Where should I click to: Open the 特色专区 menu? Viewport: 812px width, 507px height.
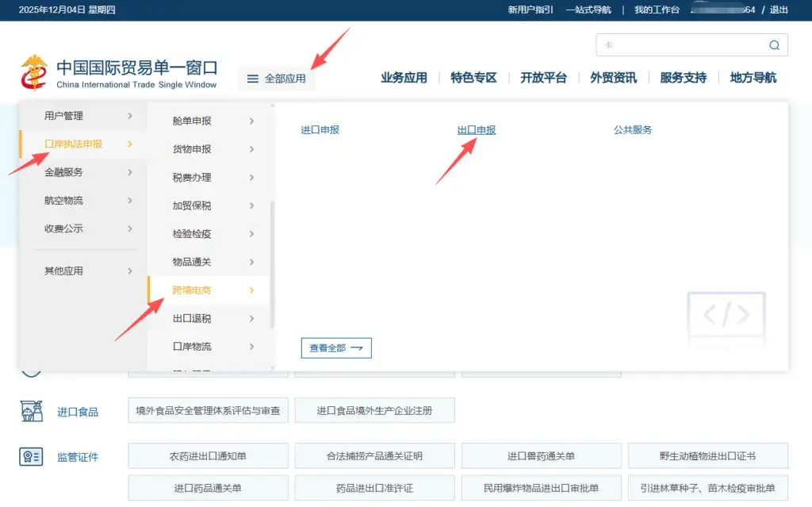pyautogui.click(x=473, y=78)
